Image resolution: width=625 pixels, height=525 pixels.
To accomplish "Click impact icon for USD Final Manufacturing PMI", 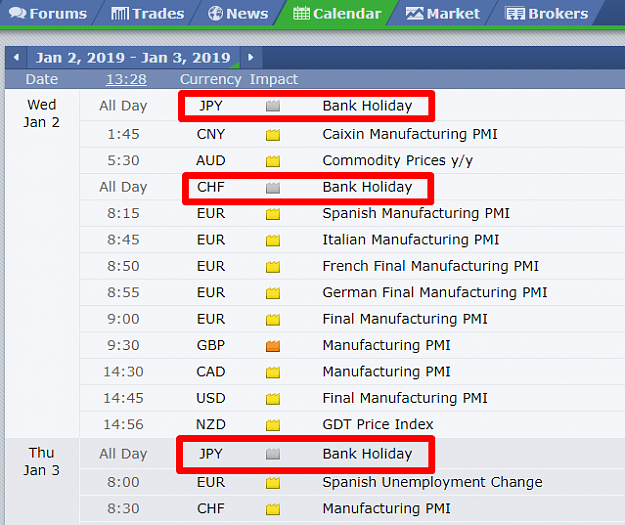I will pyautogui.click(x=273, y=399).
